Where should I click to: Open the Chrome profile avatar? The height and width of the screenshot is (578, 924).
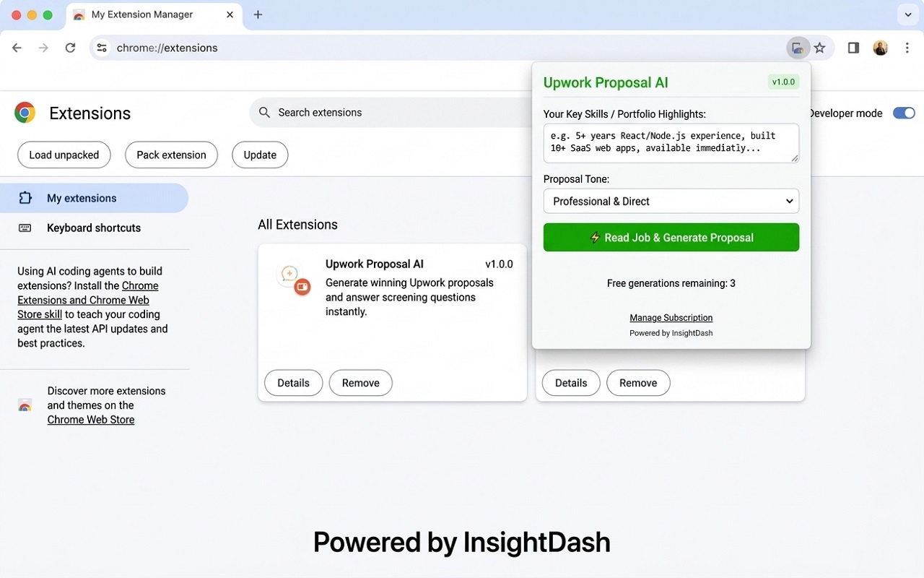coord(880,48)
